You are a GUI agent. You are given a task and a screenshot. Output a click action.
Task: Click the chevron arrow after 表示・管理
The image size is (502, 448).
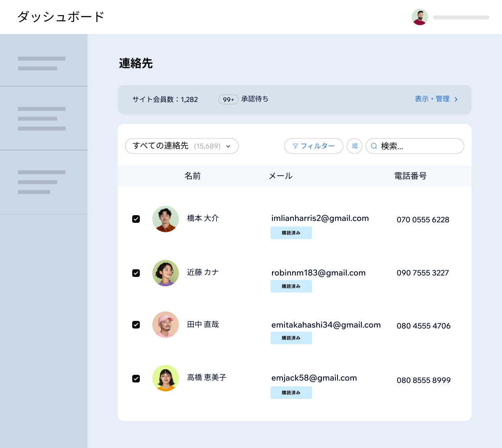pyautogui.click(x=457, y=99)
